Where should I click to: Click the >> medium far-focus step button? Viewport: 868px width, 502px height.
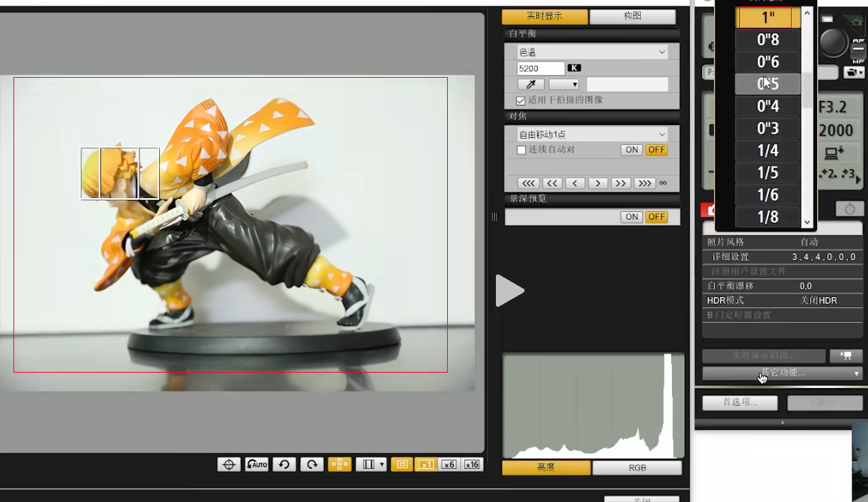point(621,183)
